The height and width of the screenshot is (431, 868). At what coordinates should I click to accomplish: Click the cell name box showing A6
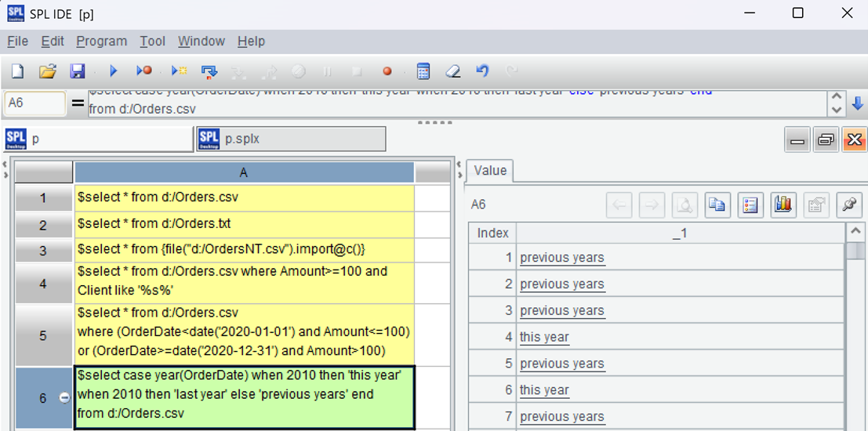coord(35,103)
